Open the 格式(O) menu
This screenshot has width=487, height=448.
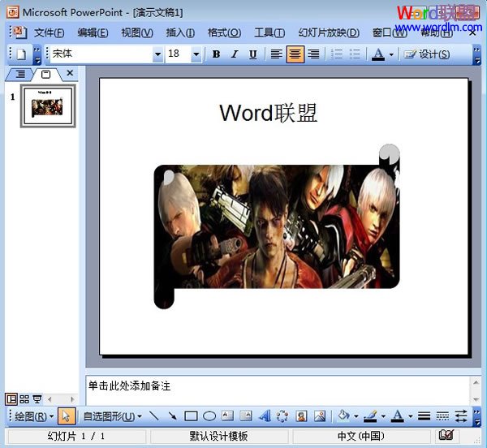(x=224, y=32)
